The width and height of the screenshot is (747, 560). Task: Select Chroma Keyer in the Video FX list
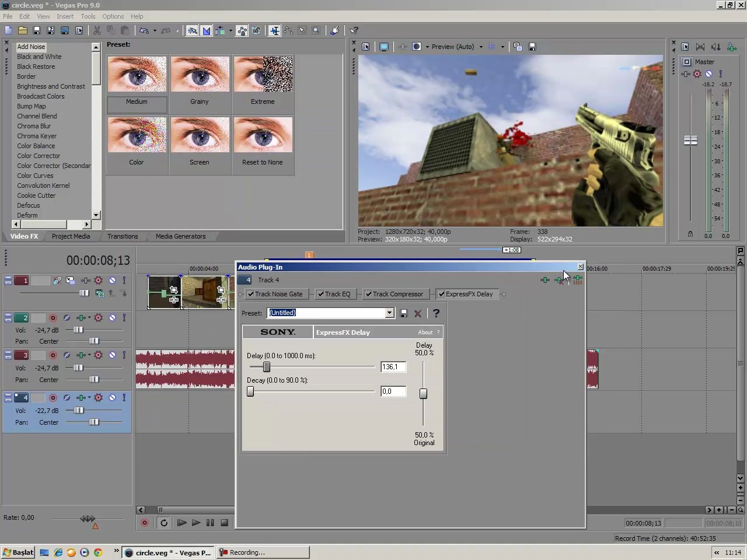click(x=37, y=136)
